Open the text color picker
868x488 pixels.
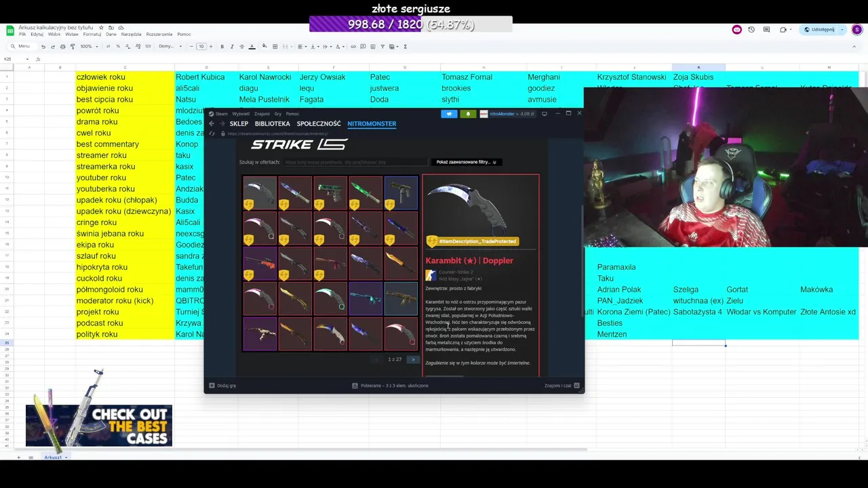252,46
